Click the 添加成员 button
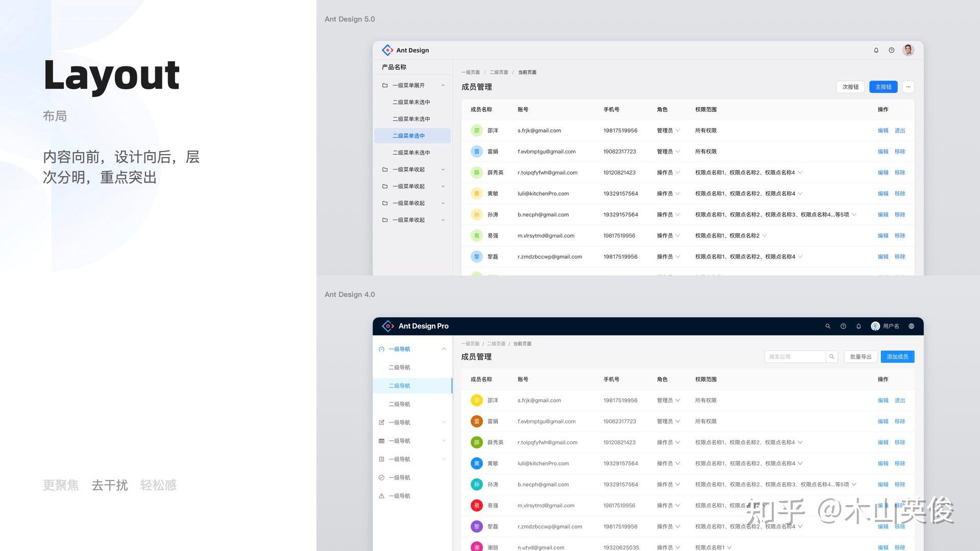The width and height of the screenshot is (980, 551). point(897,357)
